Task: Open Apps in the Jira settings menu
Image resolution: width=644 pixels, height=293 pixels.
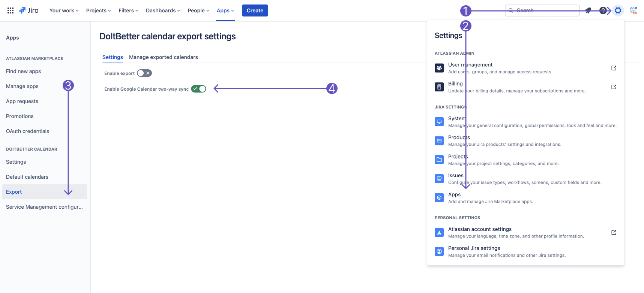Action: coord(454,195)
